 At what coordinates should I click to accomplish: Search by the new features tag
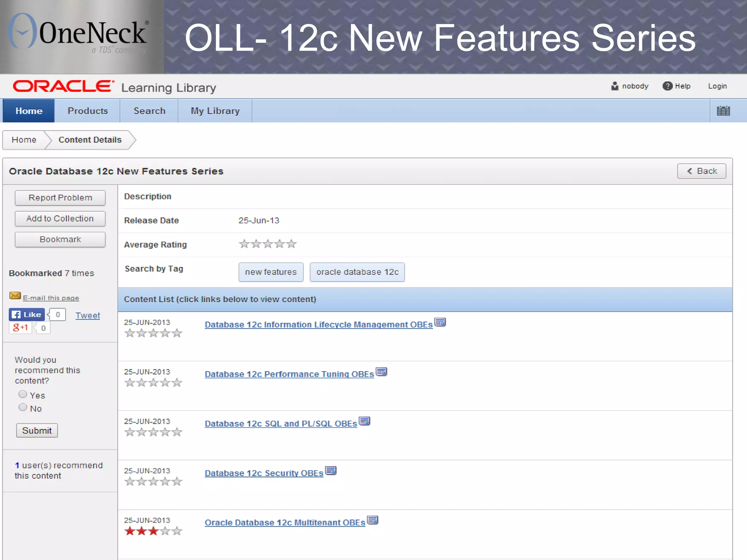pyautogui.click(x=271, y=272)
